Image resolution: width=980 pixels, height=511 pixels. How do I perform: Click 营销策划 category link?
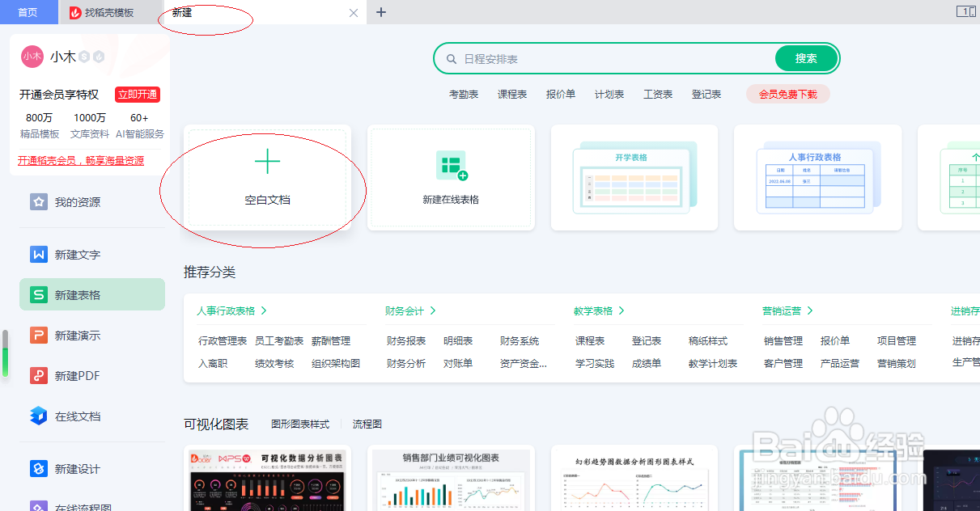tap(897, 364)
